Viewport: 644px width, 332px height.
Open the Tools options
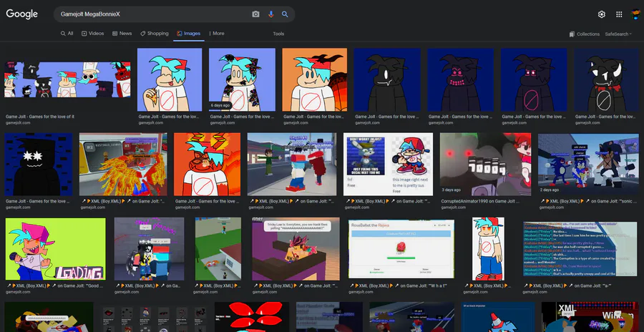click(278, 34)
